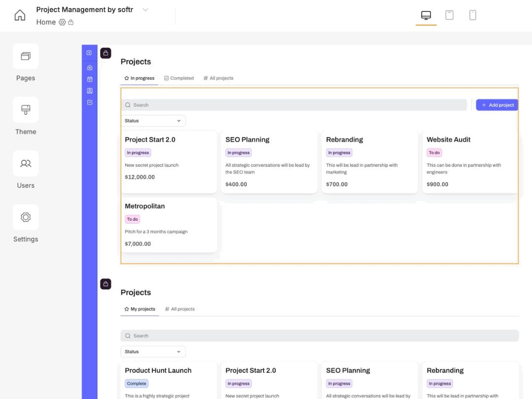Click the top icon in purple sidebar
532x399 pixels.
[89, 53]
